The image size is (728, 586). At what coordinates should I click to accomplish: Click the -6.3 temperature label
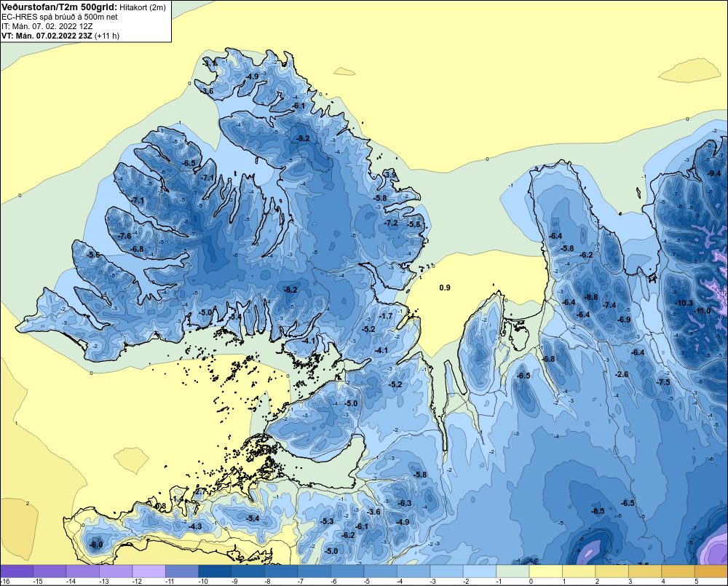click(x=405, y=503)
